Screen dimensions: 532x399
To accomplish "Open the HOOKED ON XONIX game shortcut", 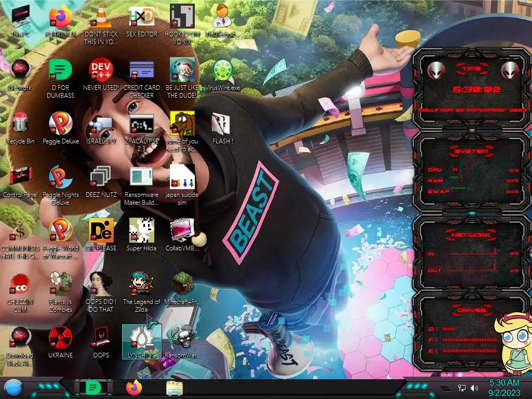I will 182,24.
